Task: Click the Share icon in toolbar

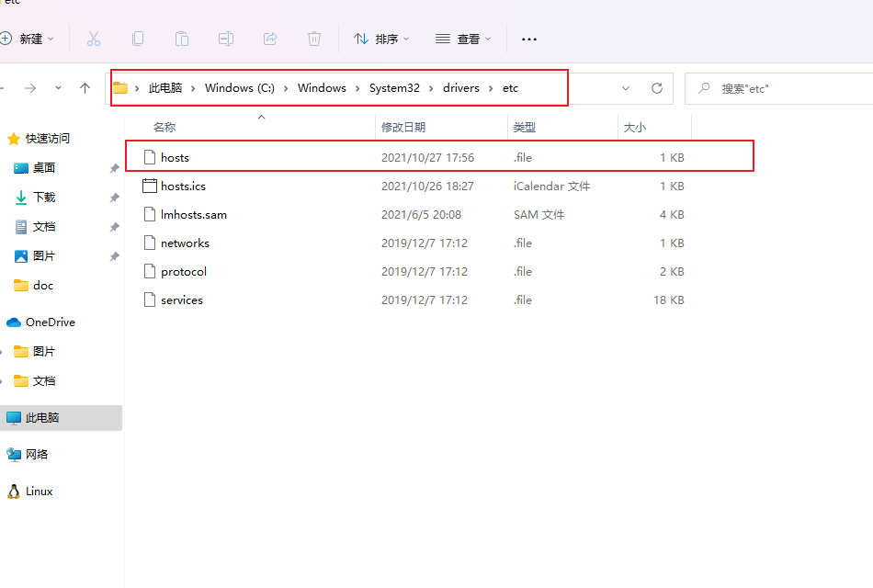Action: (270, 39)
